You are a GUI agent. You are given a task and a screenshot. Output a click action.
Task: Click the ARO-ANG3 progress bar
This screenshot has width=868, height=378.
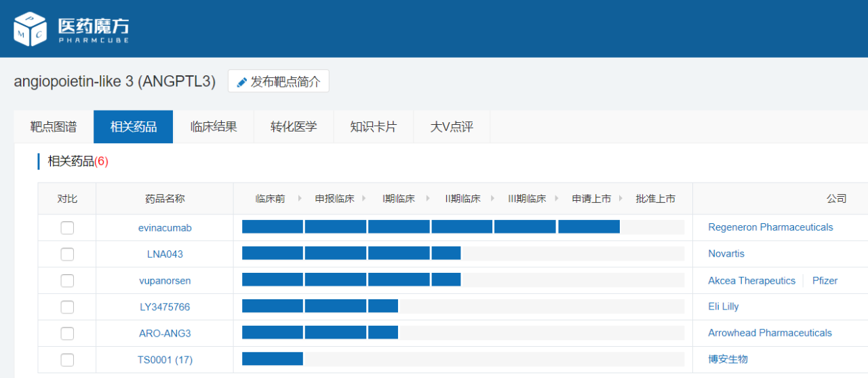pos(463,333)
